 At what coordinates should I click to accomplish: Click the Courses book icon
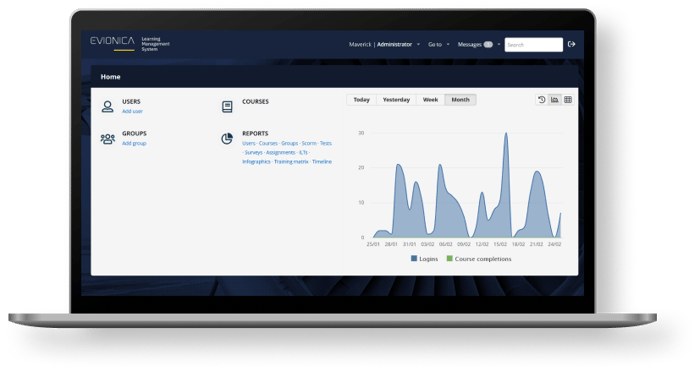[x=227, y=107]
